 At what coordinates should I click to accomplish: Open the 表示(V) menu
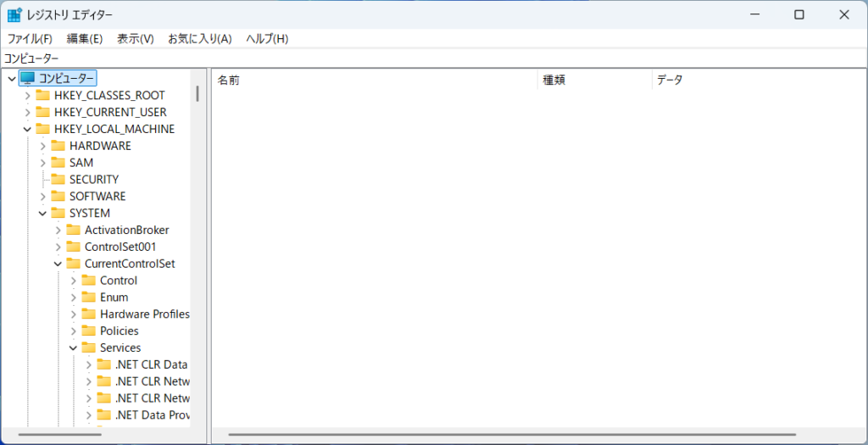click(135, 39)
